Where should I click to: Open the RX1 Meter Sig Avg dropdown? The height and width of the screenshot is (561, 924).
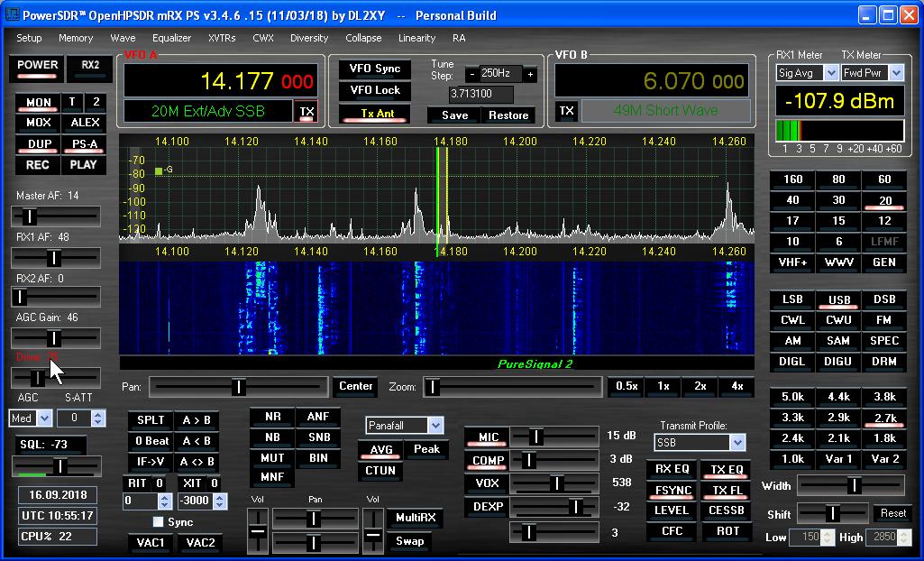click(x=831, y=73)
